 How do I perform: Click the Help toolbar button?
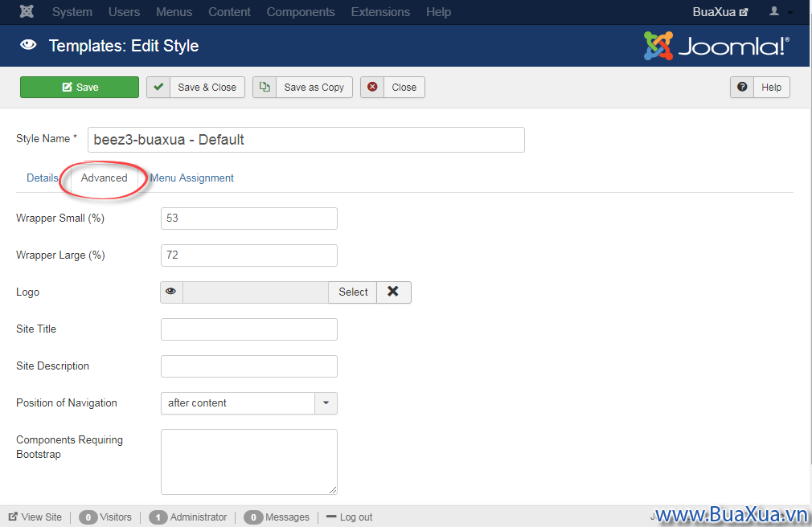coord(761,87)
